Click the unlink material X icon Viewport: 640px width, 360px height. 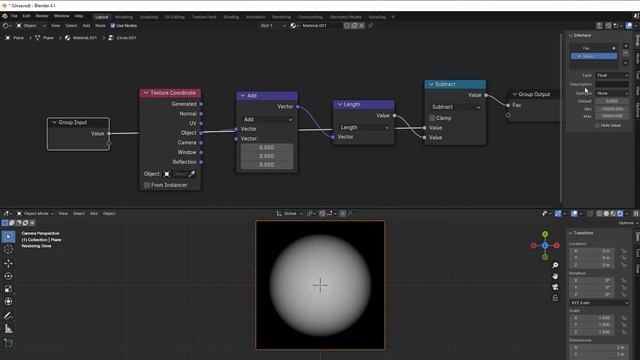(362, 25)
